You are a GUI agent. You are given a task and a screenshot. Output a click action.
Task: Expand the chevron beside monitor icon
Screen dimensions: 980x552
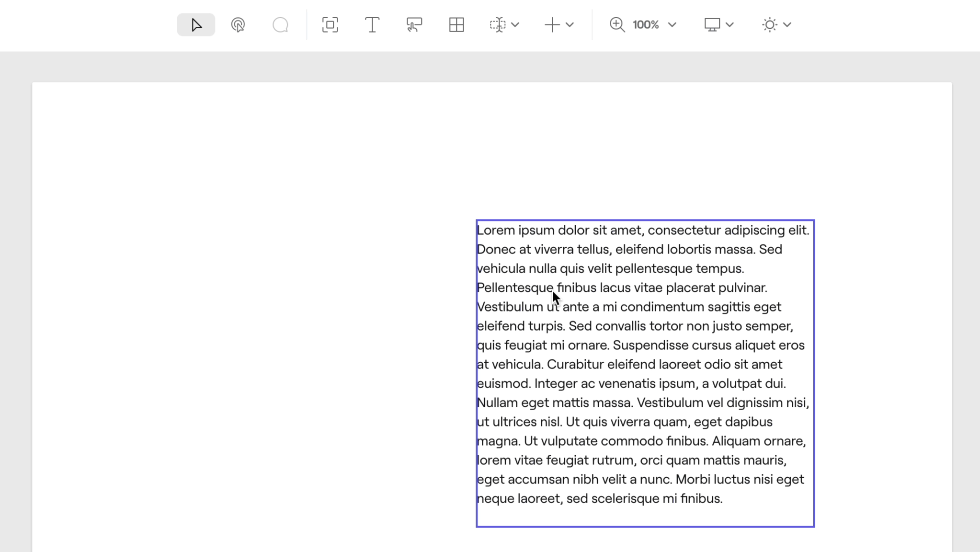pos(729,25)
